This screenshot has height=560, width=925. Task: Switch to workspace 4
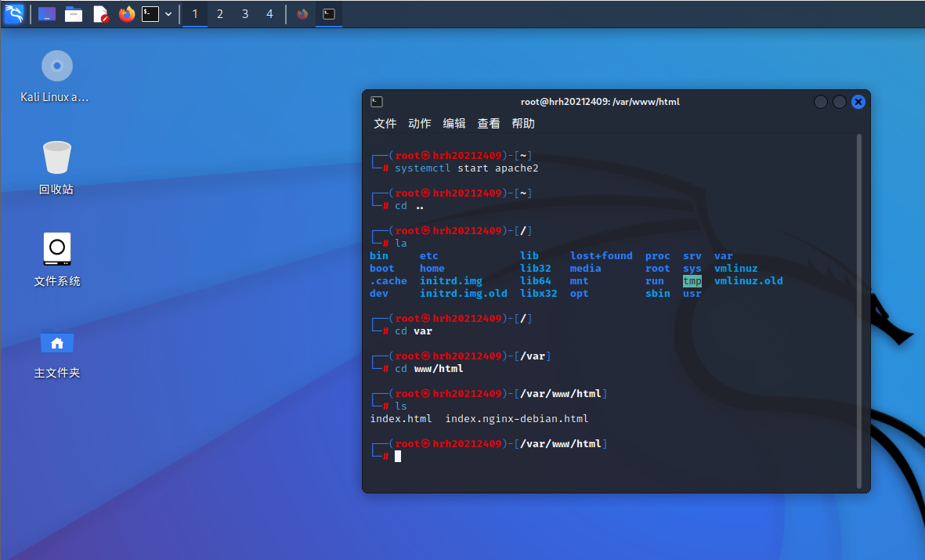tap(270, 14)
